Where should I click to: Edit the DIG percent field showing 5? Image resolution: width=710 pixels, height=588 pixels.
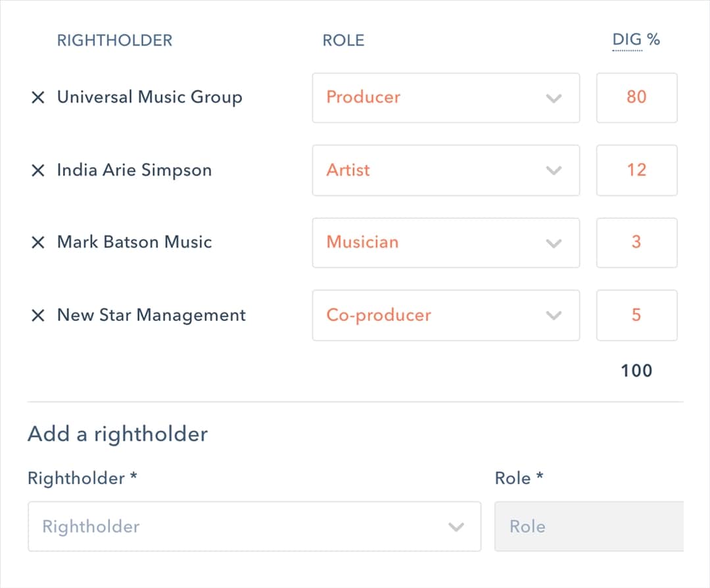click(x=636, y=316)
